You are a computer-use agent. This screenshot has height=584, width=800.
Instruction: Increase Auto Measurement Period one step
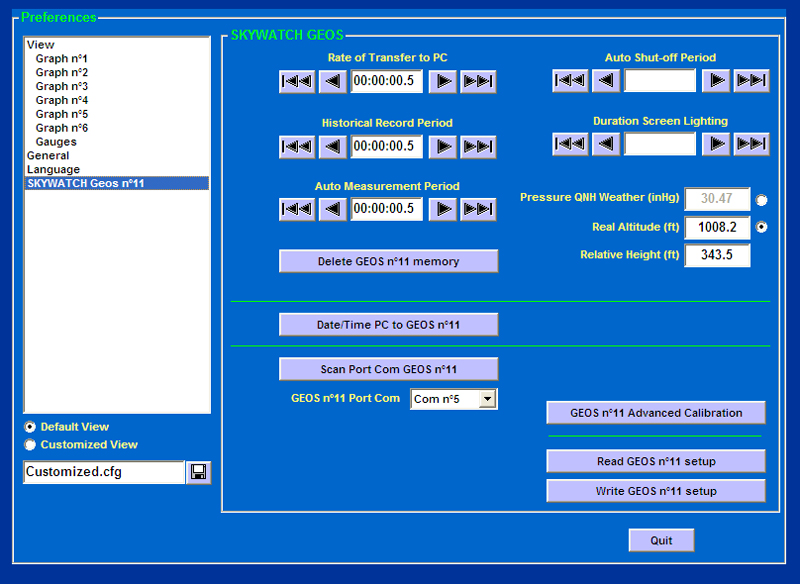442,209
